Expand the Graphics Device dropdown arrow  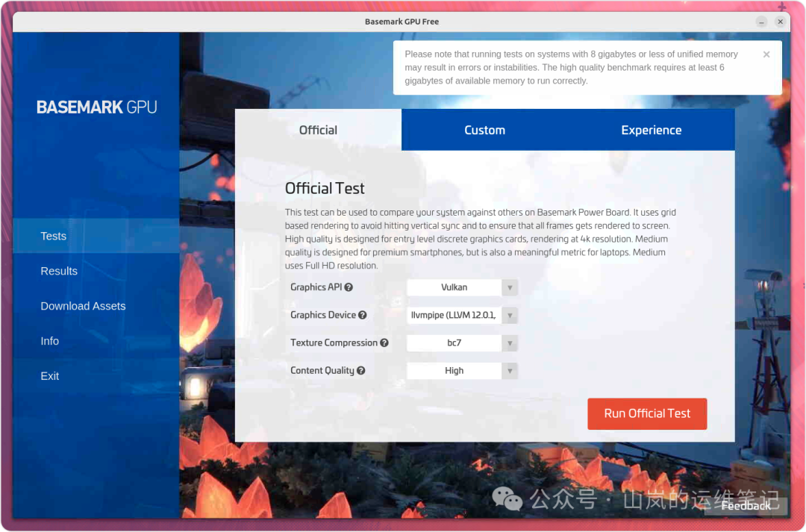pyautogui.click(x=510, y=315)
